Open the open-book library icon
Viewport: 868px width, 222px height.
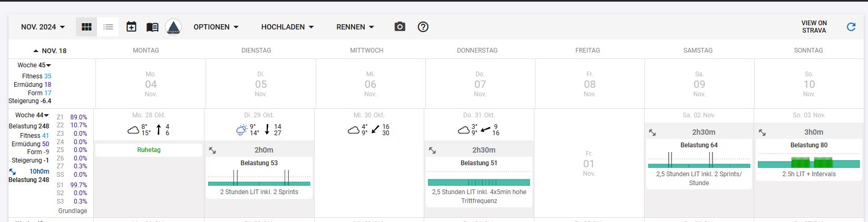tap(152, 27)
